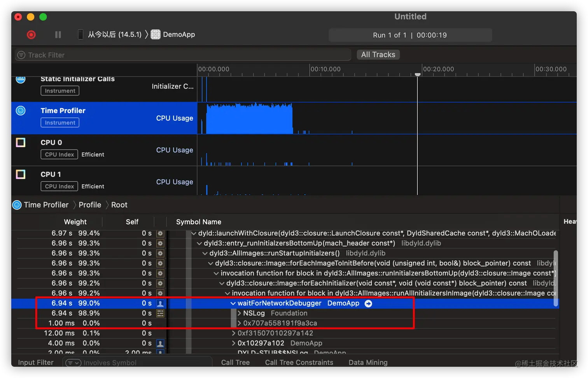Viewport: 588px width, 378px height.
Task: Select the Time Profiler track icon
Action: click(21, 111)
